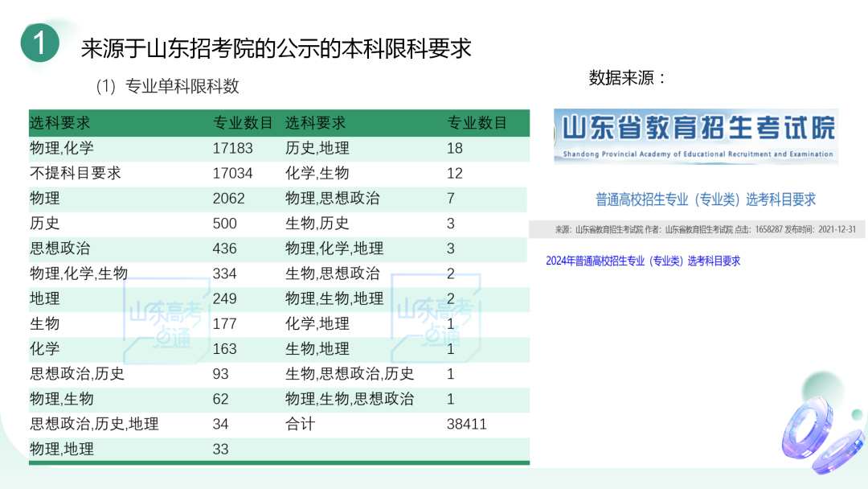868x489 pixels.
Task: Select the cell showing 17183
Action: 232,148
